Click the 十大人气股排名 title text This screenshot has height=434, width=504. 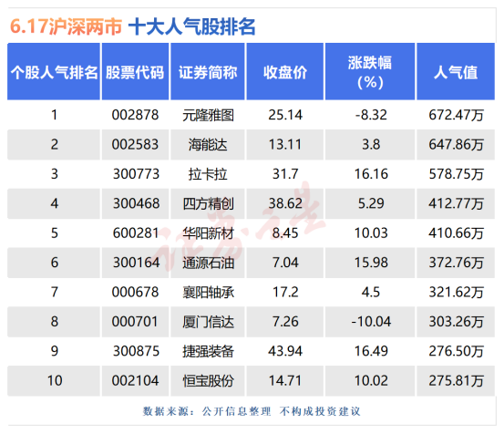tap(192, 26)
